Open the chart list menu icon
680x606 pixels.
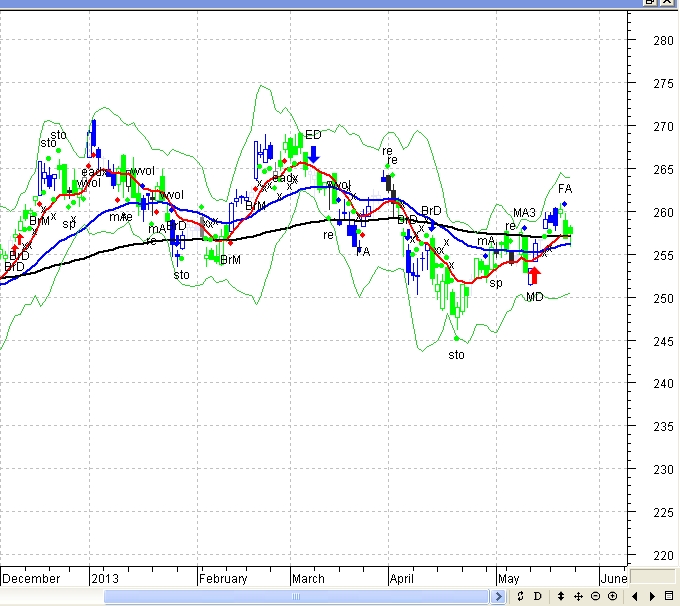click(x=669, y=596)
